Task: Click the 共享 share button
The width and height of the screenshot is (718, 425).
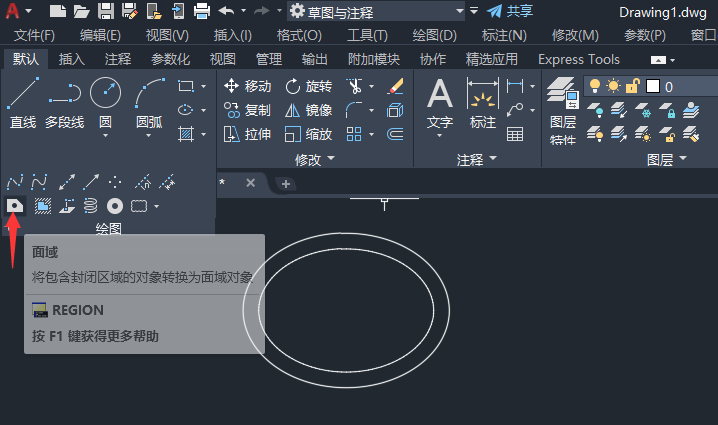Action: 510,11
